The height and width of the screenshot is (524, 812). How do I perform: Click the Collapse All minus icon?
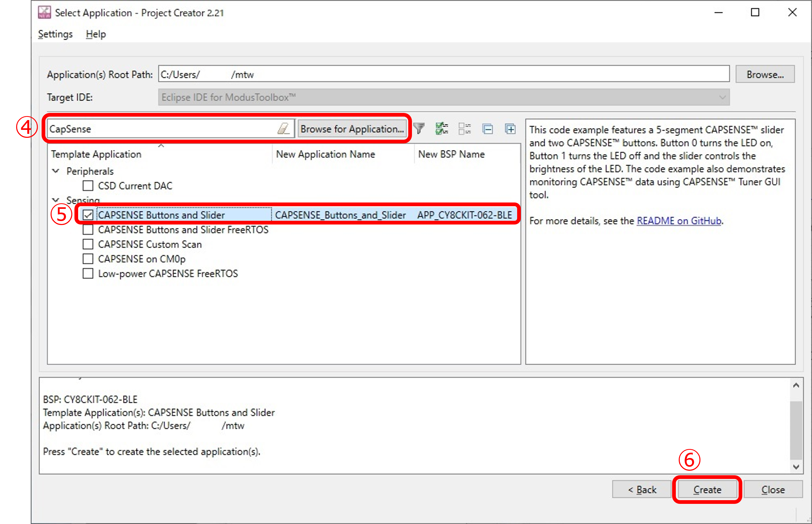(488, 129)
